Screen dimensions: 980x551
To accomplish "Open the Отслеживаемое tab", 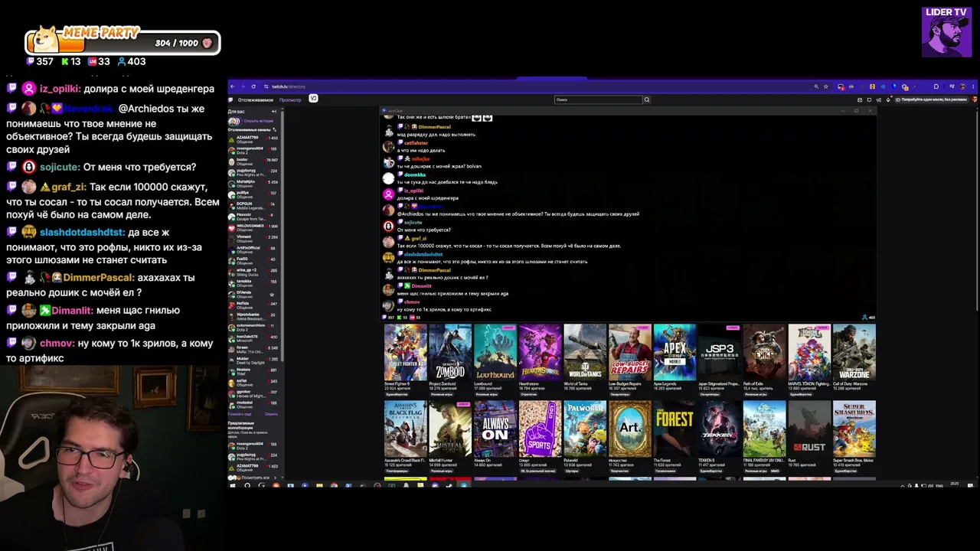I will point(255,99).
